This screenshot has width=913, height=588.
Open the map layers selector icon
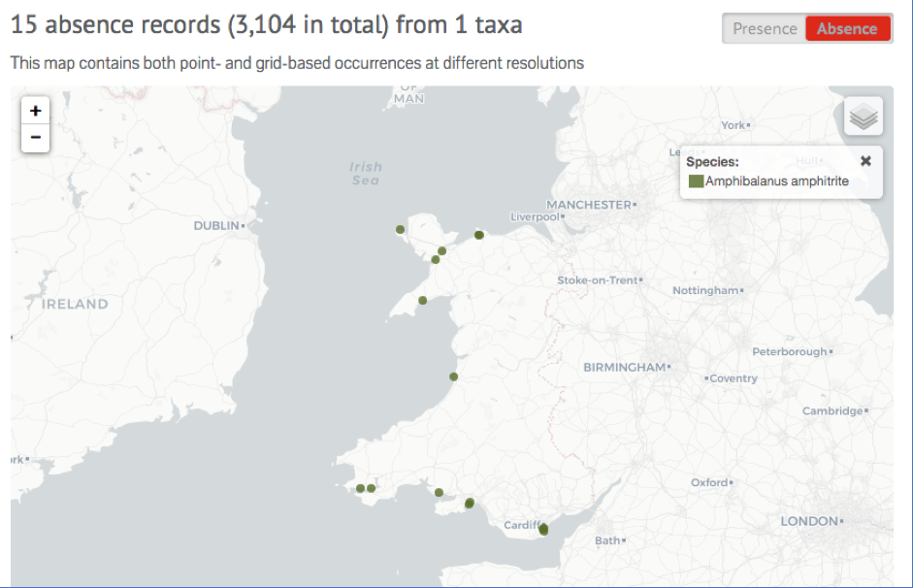pos(863,114)
